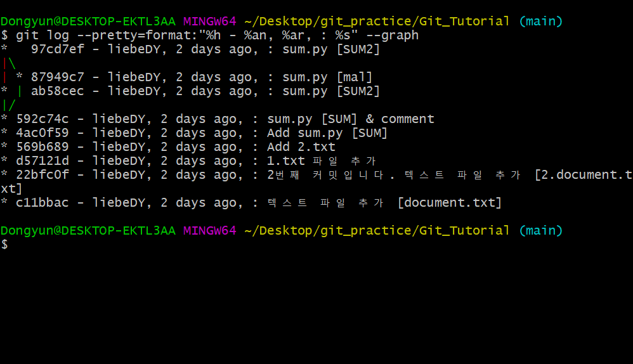Click commit hash c11bbac

42,202
